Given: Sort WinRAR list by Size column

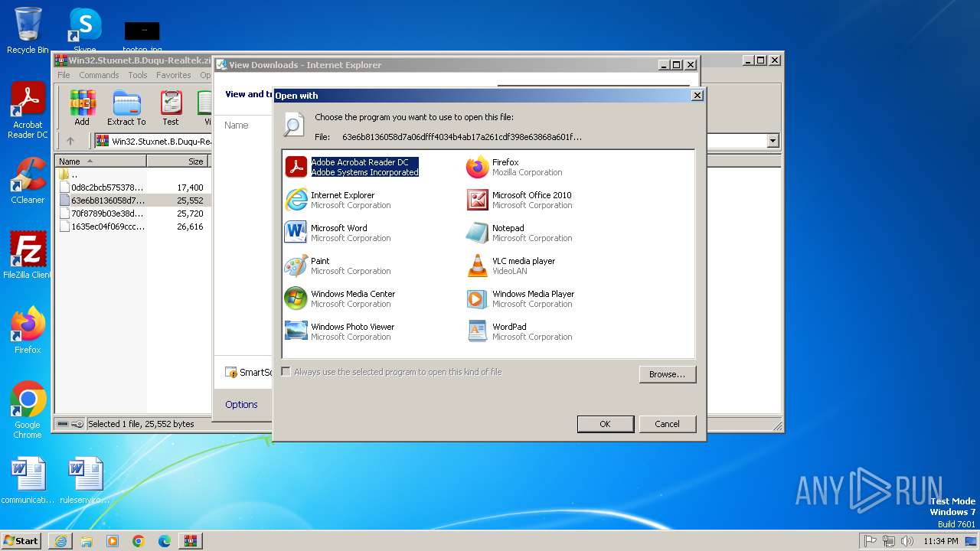Looking at the screenshot, I should (178, 161).
